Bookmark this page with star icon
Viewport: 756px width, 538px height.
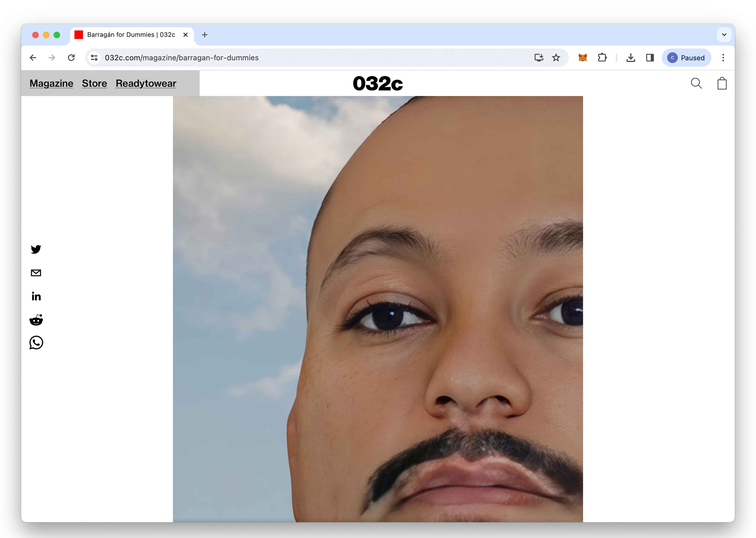click(556, 58)
